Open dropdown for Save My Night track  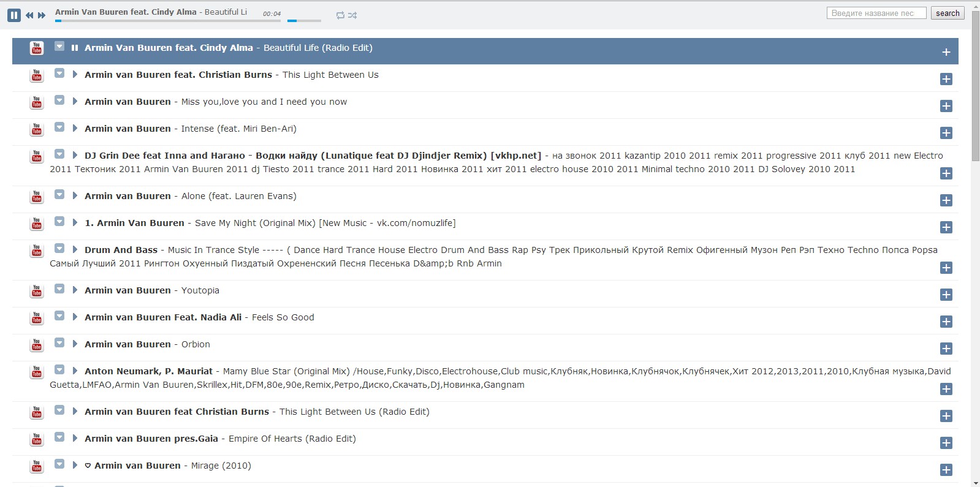(x=59, y=221)
